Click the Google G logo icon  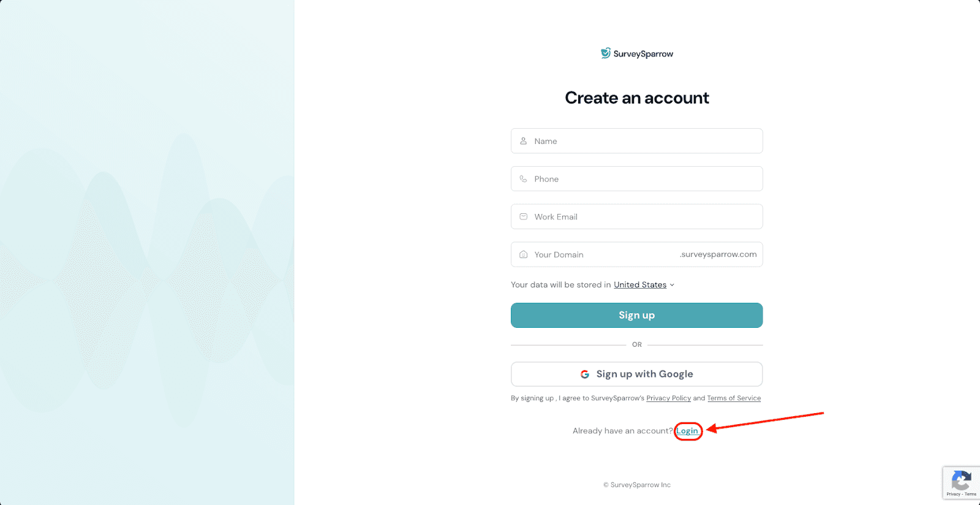[x=585, y=374]
